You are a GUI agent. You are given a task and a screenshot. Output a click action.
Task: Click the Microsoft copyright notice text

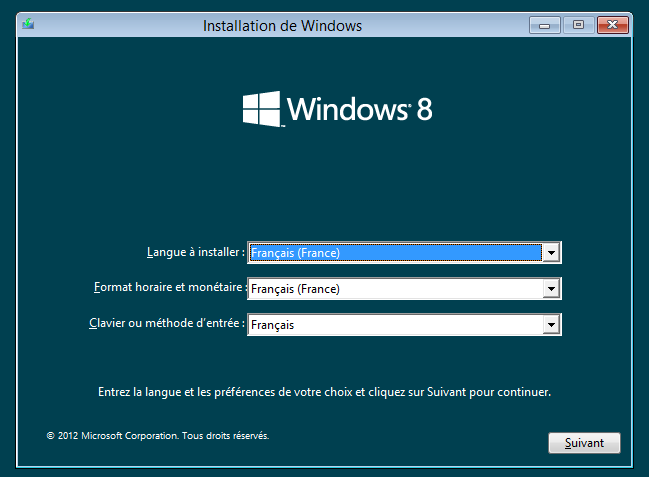coord(158,436)
